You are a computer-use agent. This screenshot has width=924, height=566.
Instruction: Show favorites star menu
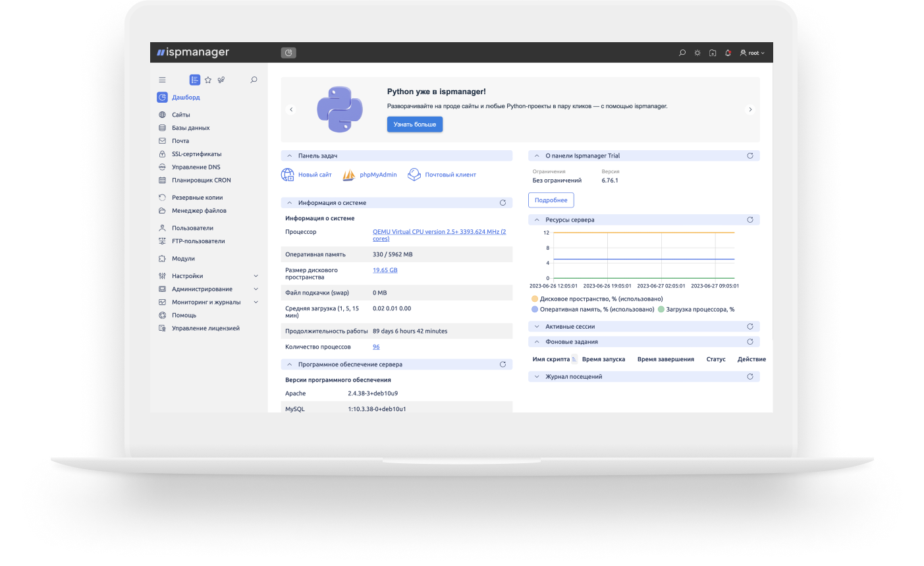click(208, 80)
